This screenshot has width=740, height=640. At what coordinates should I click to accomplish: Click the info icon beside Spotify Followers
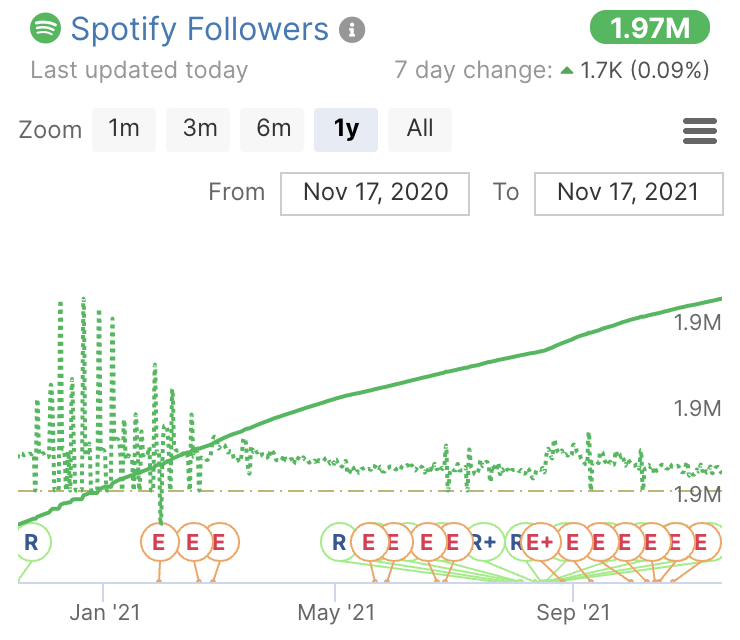click(x=351, y=30)
